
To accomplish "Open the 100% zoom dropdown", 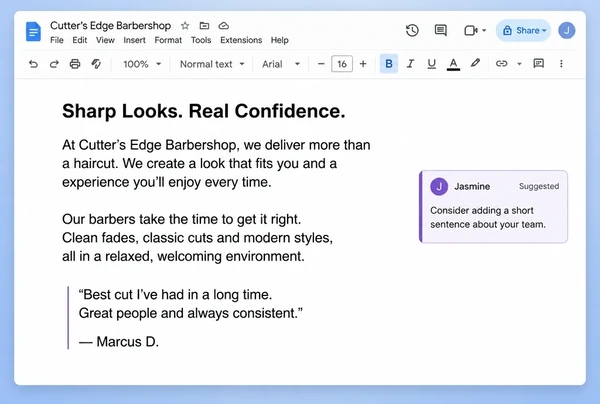I will 142,64.
